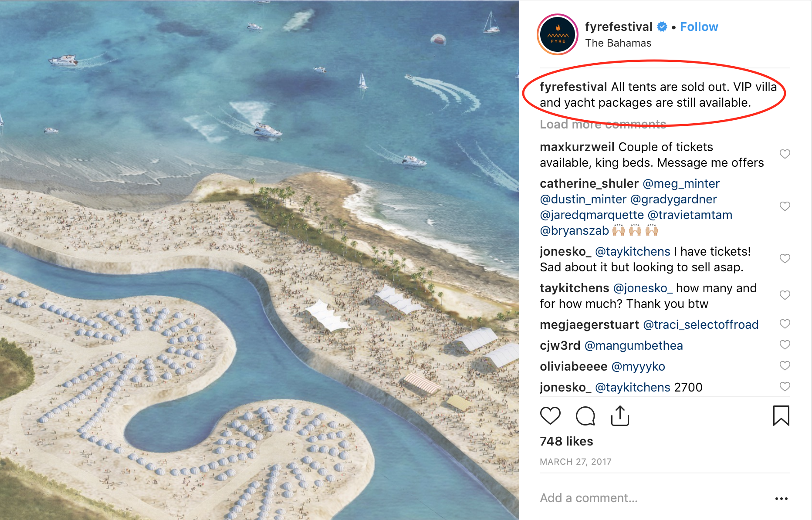The width and height of the screenshot is (812, 520).
Task: Open the three-dot options menu
Action: [782, 499]
